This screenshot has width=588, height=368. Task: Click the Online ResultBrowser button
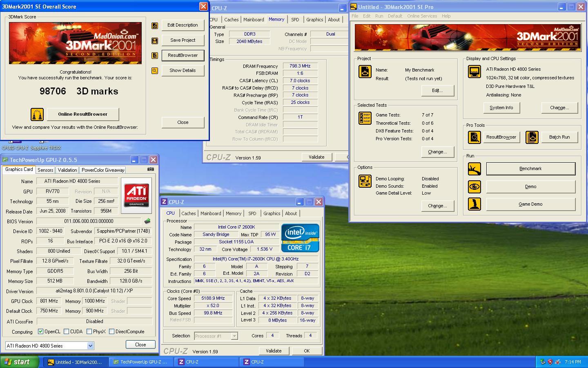point(82,114)
